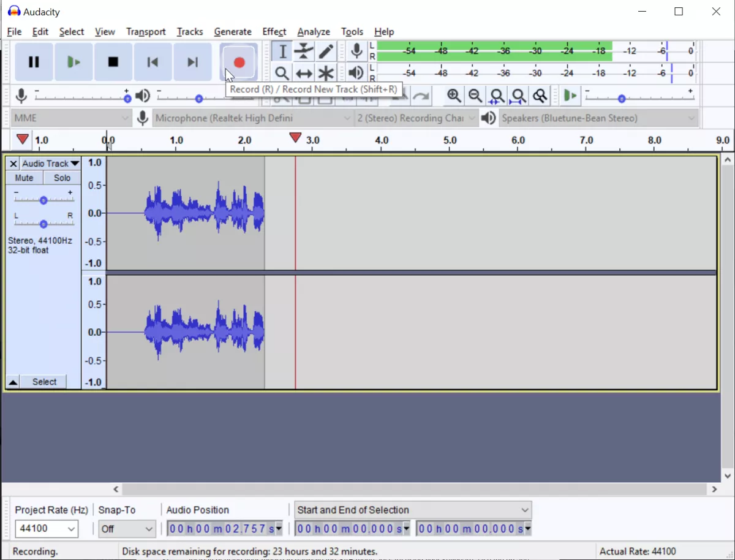Select the Selection (I-beam) tool

282,52
